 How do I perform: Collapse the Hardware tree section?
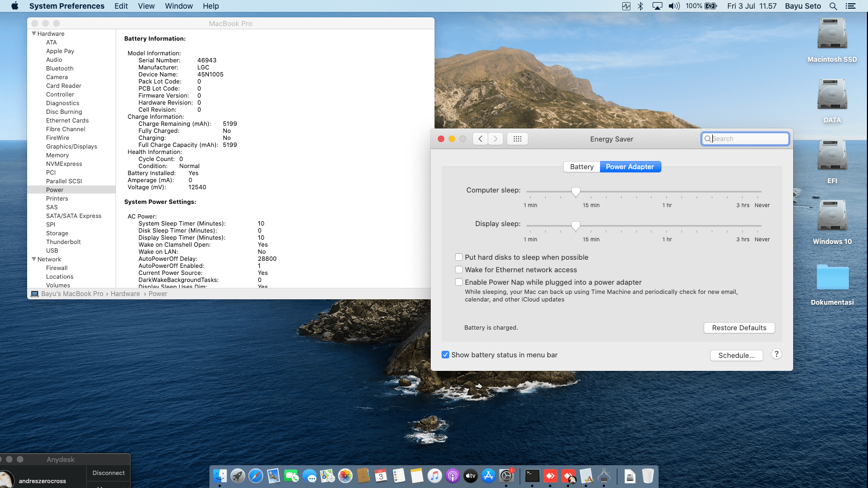coord(34,34)
